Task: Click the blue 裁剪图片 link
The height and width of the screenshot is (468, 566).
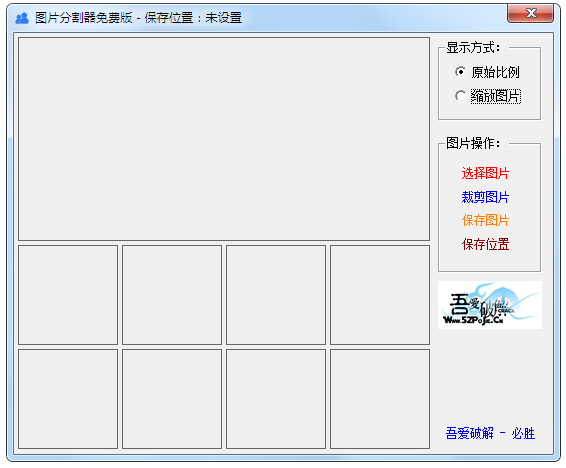Action: 485,197
